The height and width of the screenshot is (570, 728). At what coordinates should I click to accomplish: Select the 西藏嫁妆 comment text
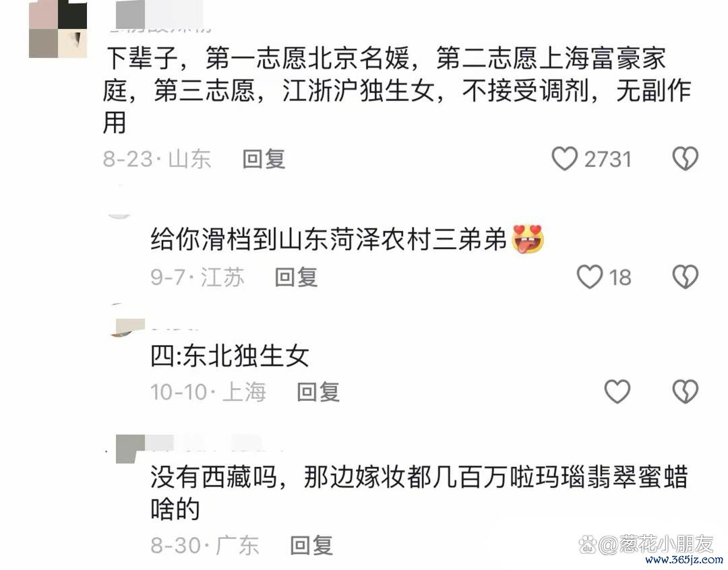click(419, 493)
